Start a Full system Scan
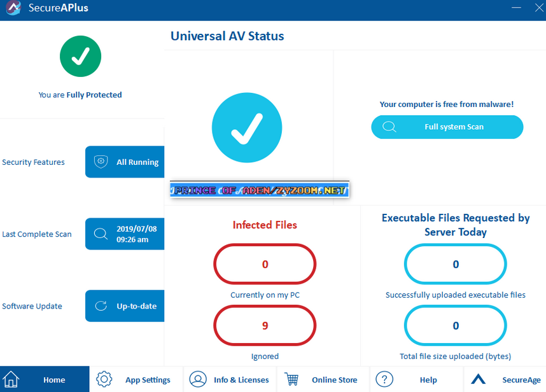The width and height of the screenshot is (546, 392). [447, 127]
